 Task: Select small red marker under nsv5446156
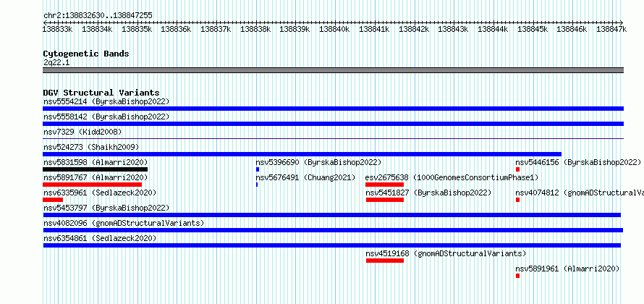point(518,169)
